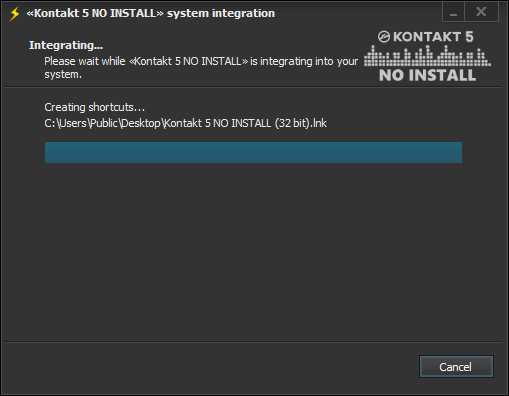The image size is (509, 396).
Task: Click the circular Kontakt logo emblem
Action: tap(384, 37)
